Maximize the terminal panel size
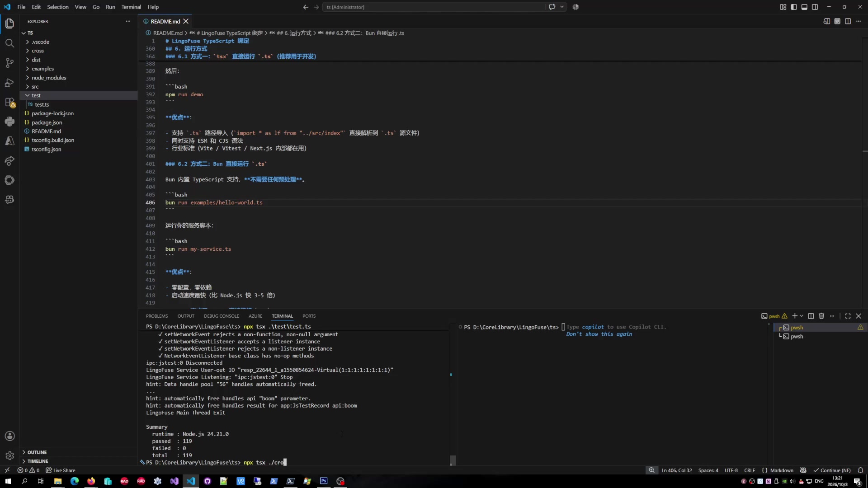This screenshot has height=488, width=868. (848, 316)
